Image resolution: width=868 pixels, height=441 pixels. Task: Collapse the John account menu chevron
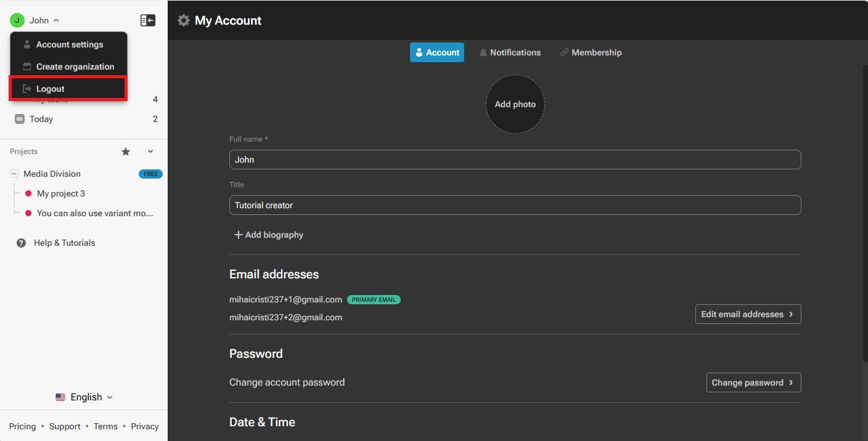pyautogui.click(x=55, y=20)
